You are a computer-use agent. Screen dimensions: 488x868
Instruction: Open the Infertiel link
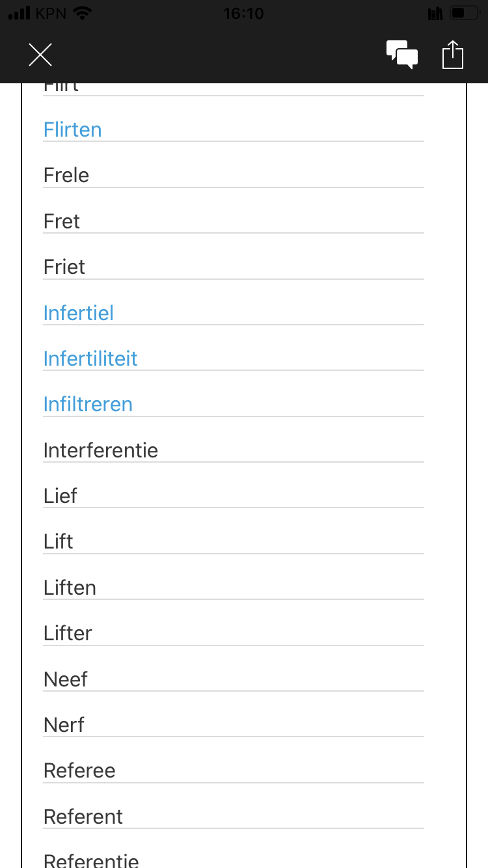coord(79,313)
